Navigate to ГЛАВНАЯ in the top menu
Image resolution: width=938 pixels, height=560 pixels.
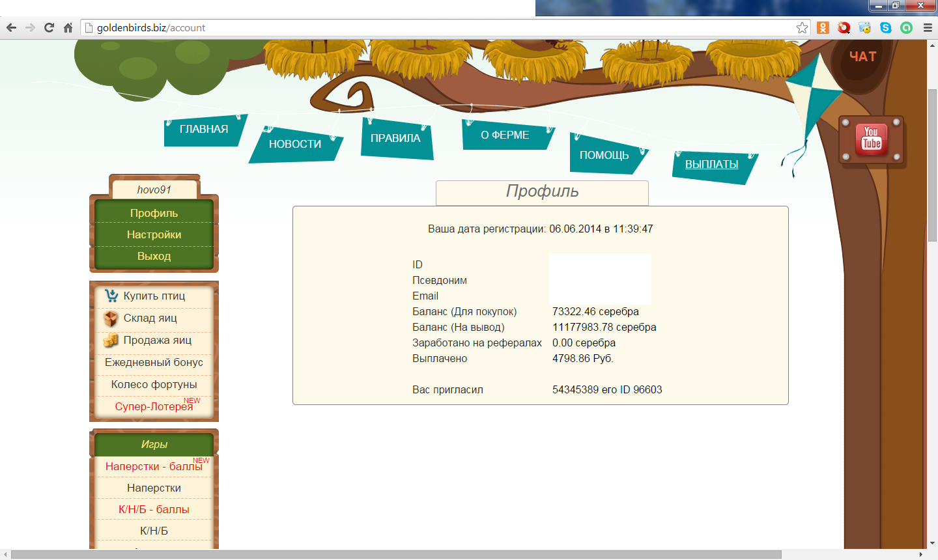[x=204, y=129]
